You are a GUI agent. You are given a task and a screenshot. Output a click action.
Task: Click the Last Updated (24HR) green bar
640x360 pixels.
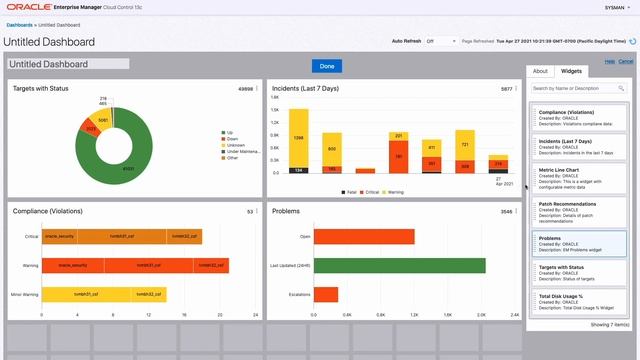tap(400, 266)
